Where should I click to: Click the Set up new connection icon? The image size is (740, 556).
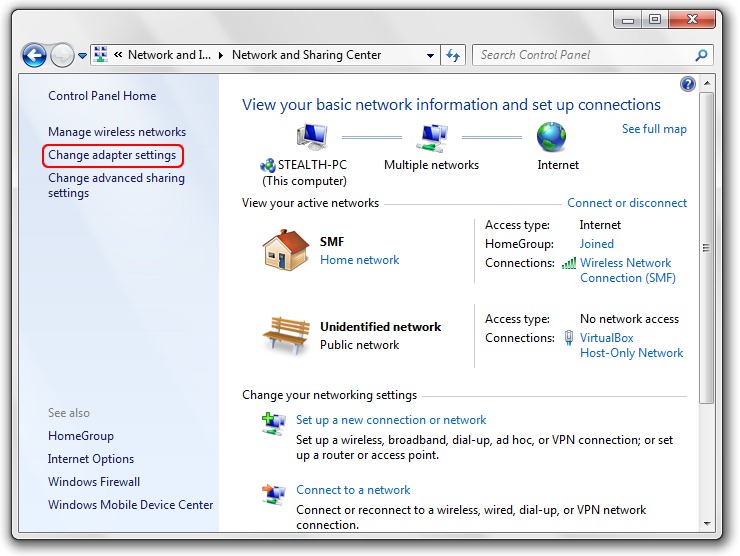point(274,423)
